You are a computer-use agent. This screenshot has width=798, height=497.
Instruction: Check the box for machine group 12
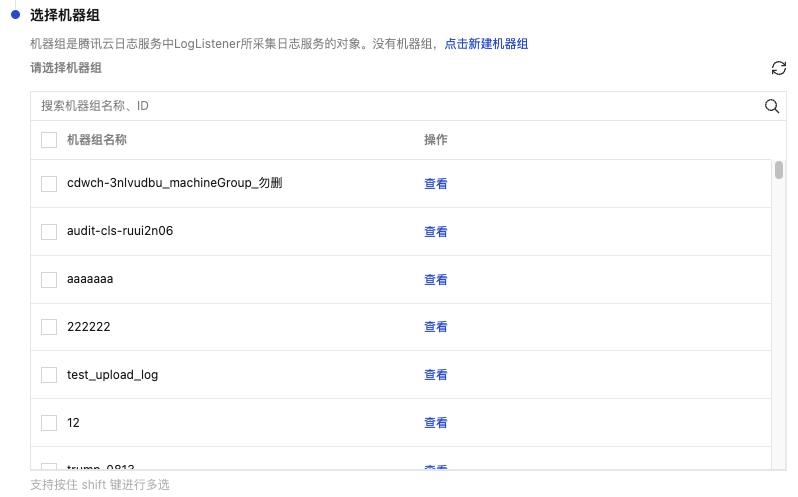pos(49,422)
